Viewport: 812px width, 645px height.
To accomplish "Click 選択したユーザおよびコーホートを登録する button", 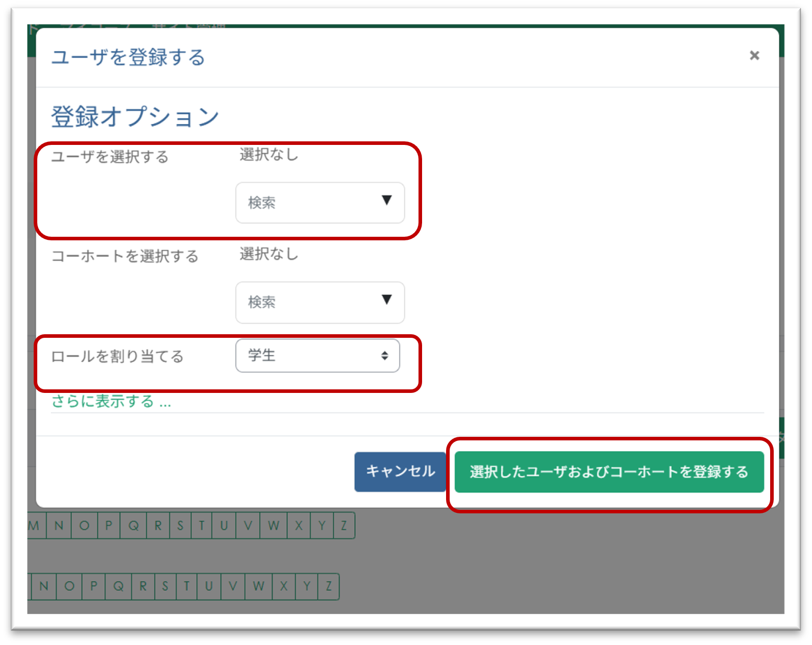I will click(609, 472).
